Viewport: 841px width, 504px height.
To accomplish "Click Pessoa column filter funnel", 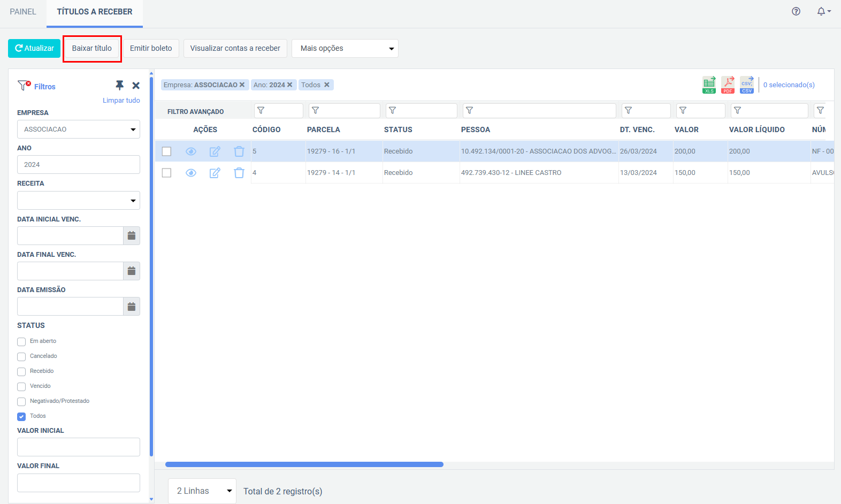I will pos(469,110).
